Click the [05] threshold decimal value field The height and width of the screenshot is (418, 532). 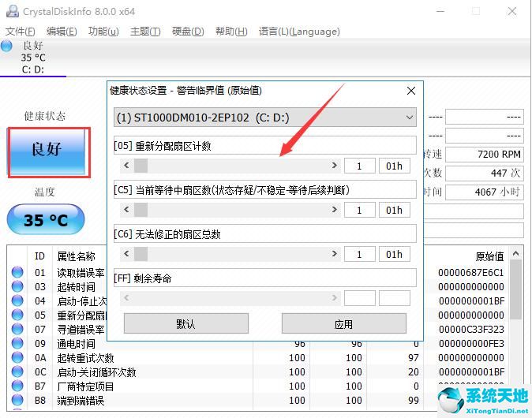[360, 166]
